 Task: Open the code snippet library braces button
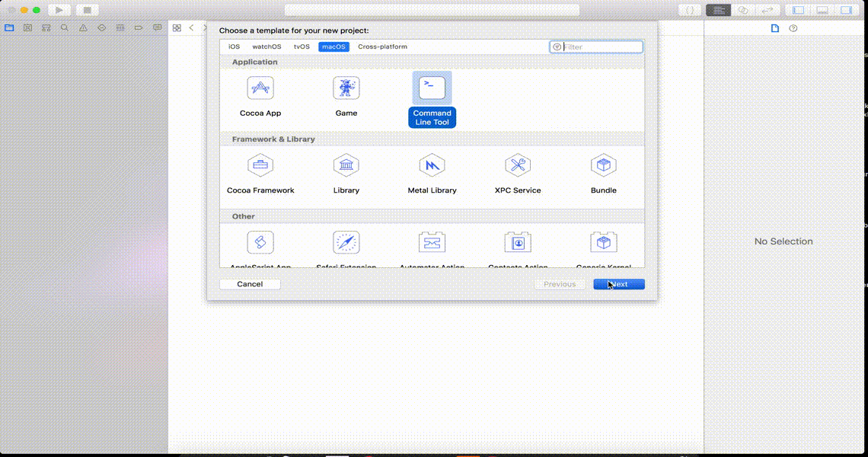tap(690, 10)
